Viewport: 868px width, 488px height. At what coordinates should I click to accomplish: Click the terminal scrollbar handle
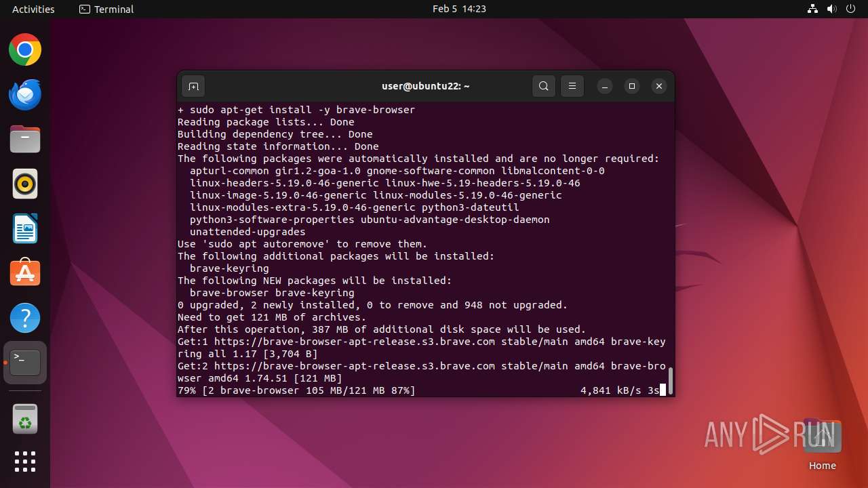click(671, 380)
